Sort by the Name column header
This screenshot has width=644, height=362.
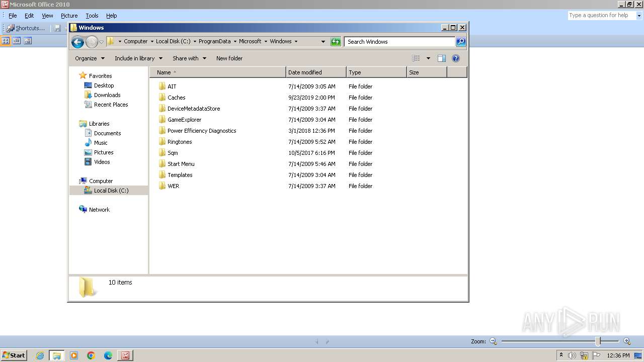pyautogui.click(x=218, y=72)
